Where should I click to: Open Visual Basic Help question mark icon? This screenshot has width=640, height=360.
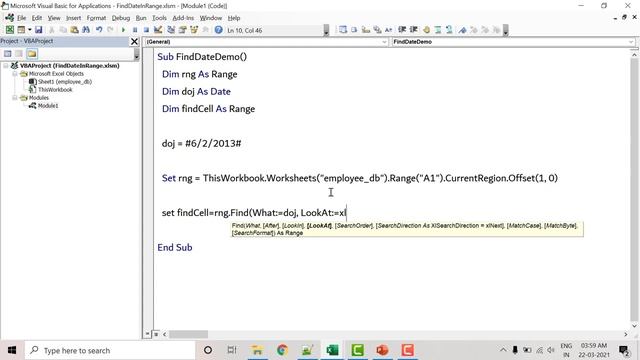218,30
